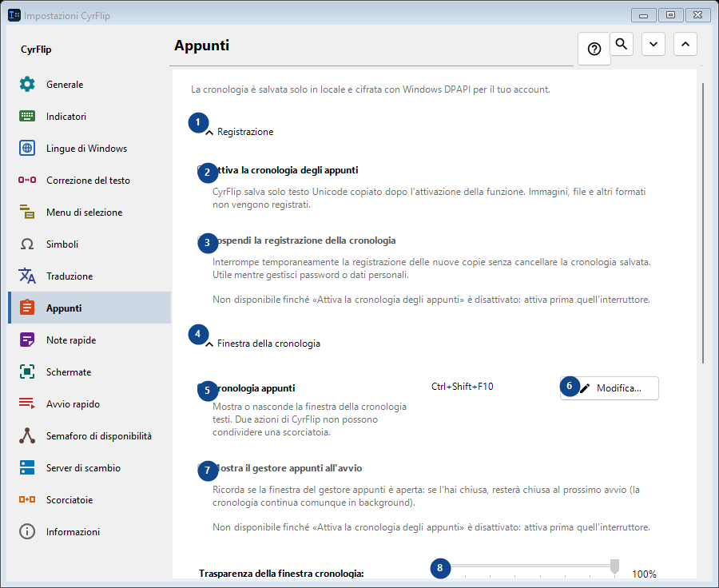
Task: Click the Correzione del testo icon
Action: click(x=27, y=180)
